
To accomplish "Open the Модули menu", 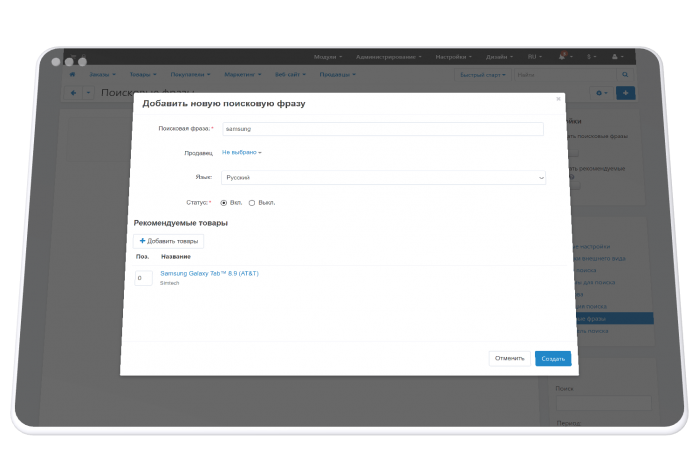I will pyautogui.click(x=328, y=57).
